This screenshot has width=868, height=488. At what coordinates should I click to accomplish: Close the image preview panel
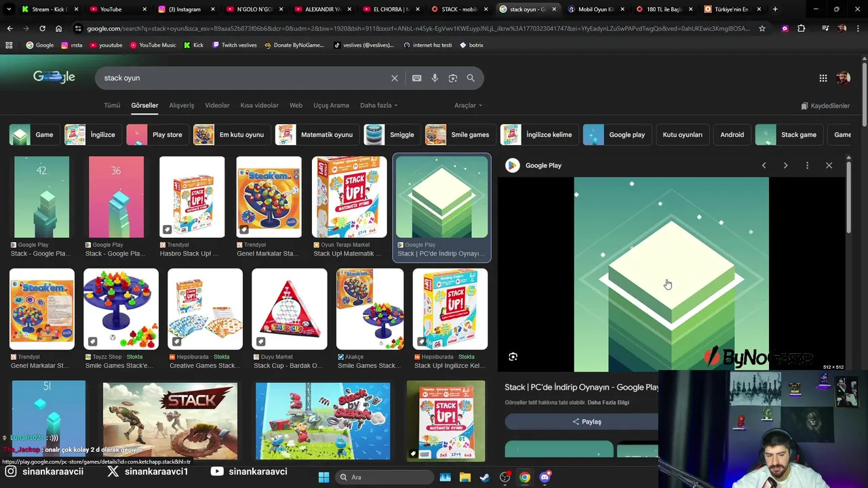click(829, 165)
